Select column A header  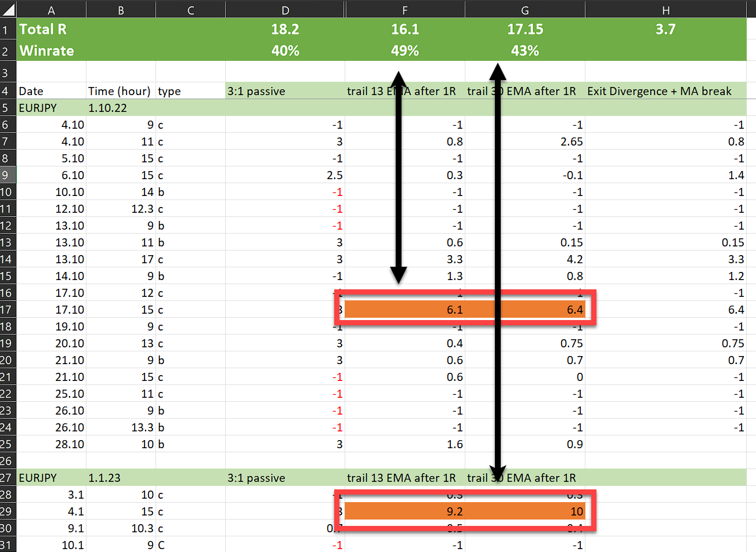[x=51, y=9]
